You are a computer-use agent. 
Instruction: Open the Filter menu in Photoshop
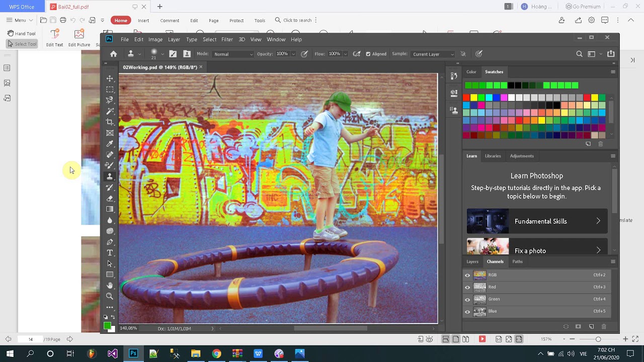pyautogui.click(x=227, y=39)
